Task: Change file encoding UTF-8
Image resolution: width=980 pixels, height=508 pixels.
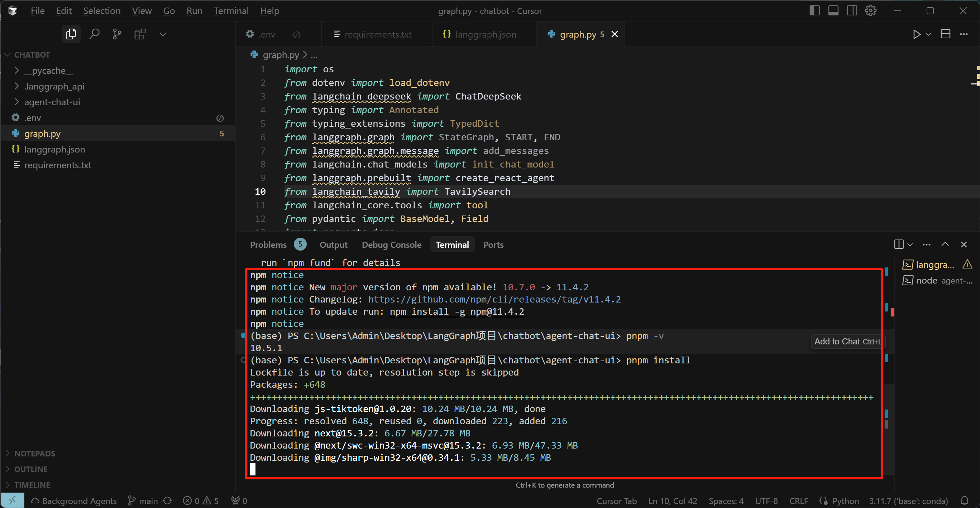Action: click(766, 501)
